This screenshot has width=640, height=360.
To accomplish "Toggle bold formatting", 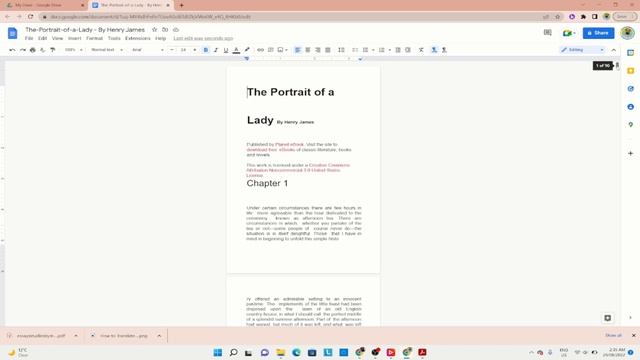I will [x=206, y=50].
